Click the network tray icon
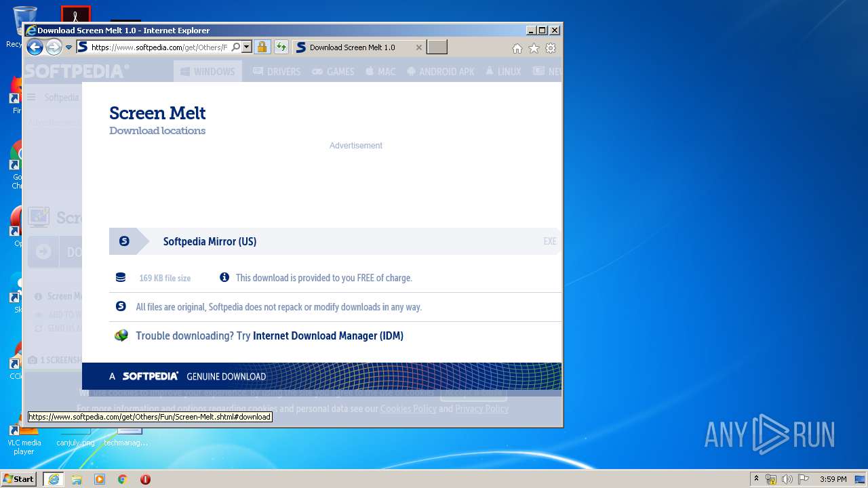 [771, 479]
